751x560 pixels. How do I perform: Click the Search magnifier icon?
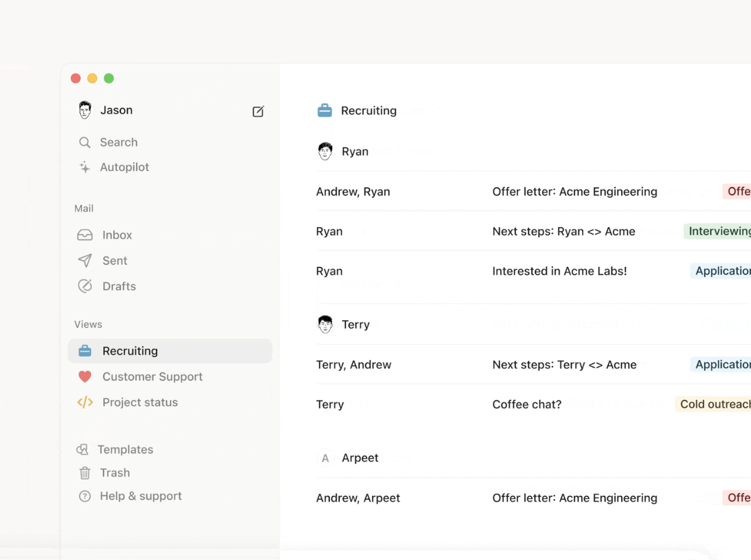pyautogui.click(x=84, y=142)
